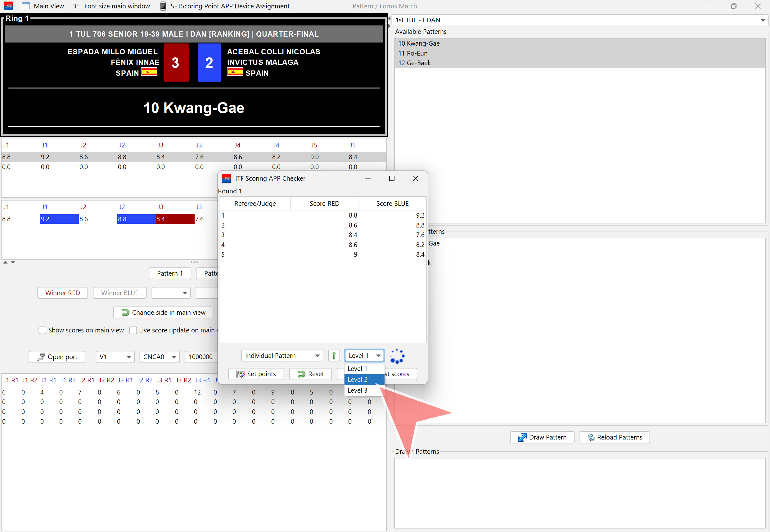Click the Draw Pattern button
Viewport: 770px width, 532px height.
tap(542, 437)
